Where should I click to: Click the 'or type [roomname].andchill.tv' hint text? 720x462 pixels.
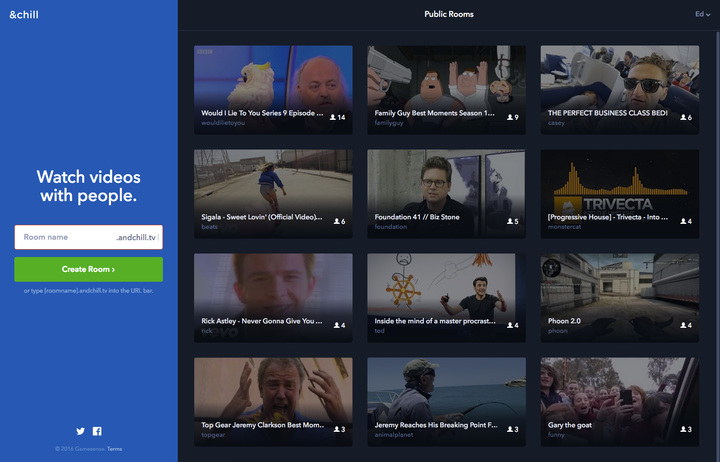(89, 291)
